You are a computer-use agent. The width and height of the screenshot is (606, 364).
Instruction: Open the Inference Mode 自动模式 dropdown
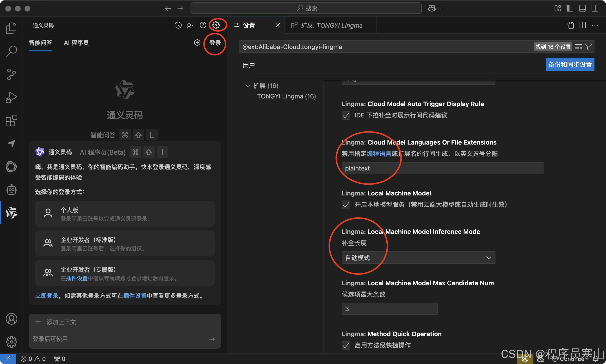(418, 258)
